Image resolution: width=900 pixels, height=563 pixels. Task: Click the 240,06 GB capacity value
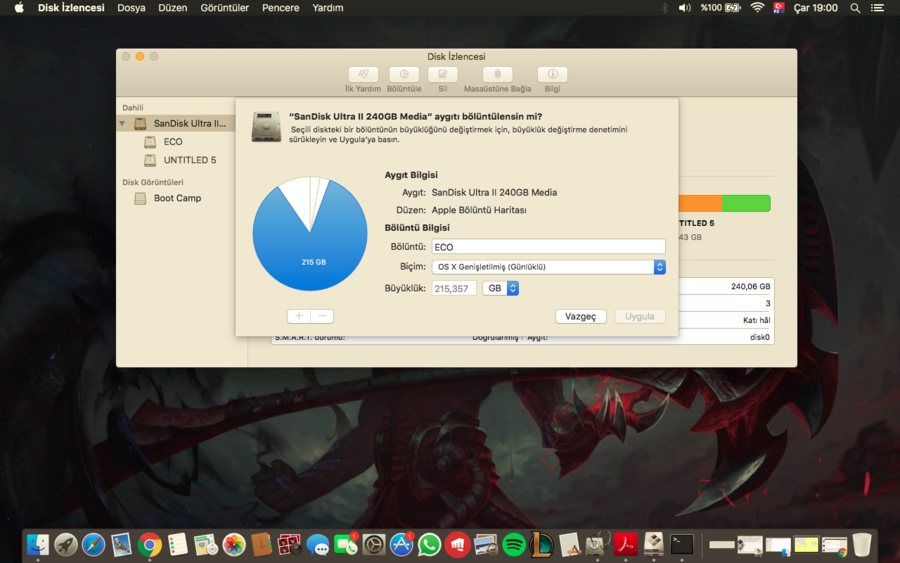click(x=750, y=286)
